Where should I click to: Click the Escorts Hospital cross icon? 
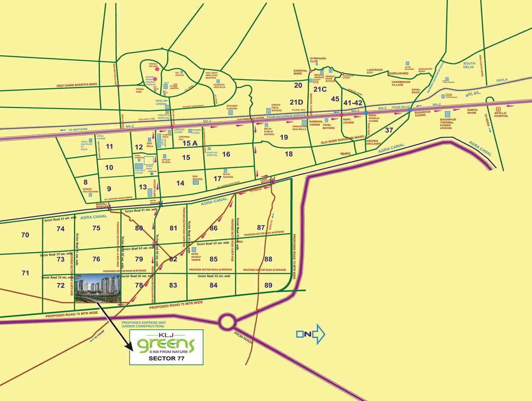(x=167, y=112)
